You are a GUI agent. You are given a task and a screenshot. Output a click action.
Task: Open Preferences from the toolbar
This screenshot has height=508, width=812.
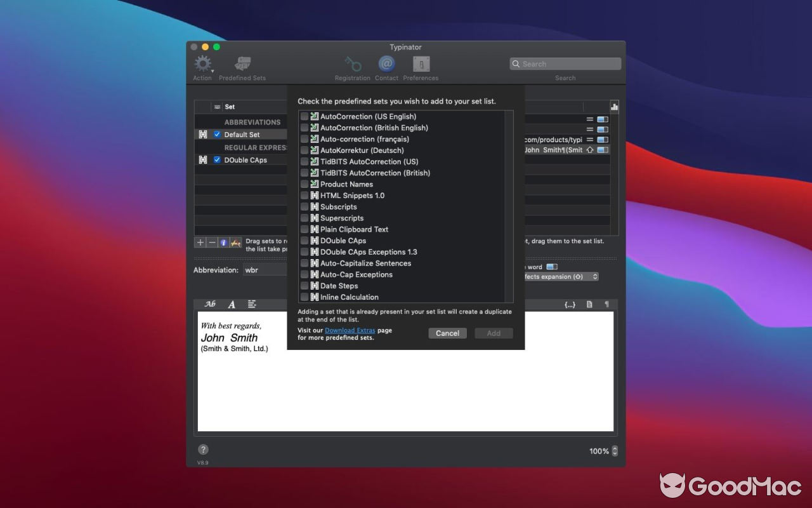[x=421, y=65]
